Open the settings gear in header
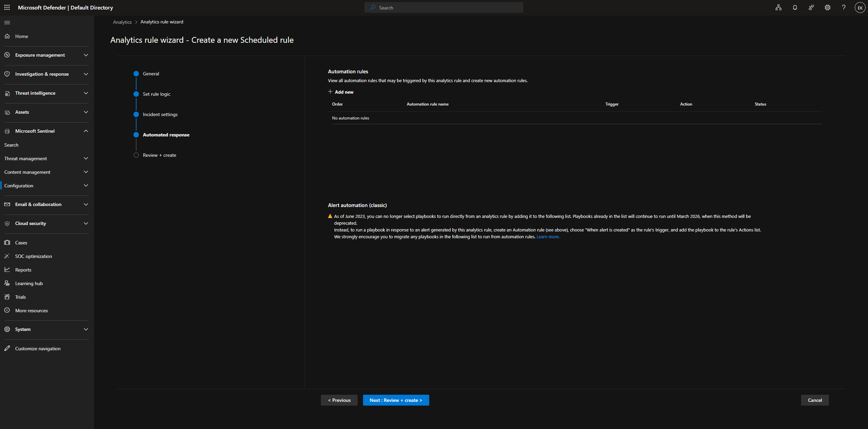Screen dimensions: 868x429 point(827,7)
